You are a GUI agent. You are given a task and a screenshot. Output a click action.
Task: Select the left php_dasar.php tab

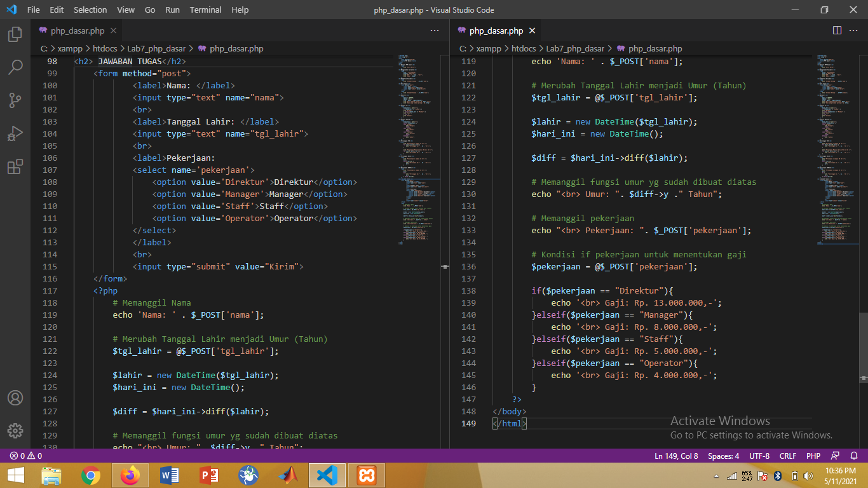(x=76, y=30)
